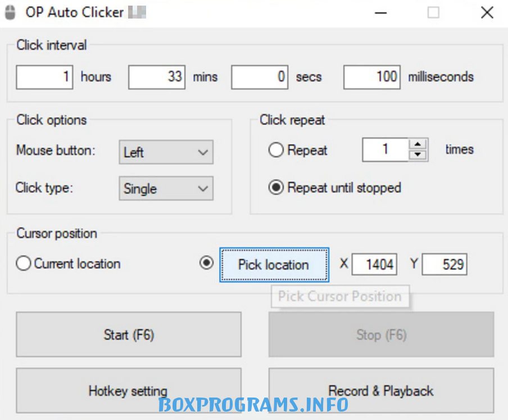The width and height of the screenshot is (508, 420).
Task: Open Record & Playback
Action: [x=381, y=391]
